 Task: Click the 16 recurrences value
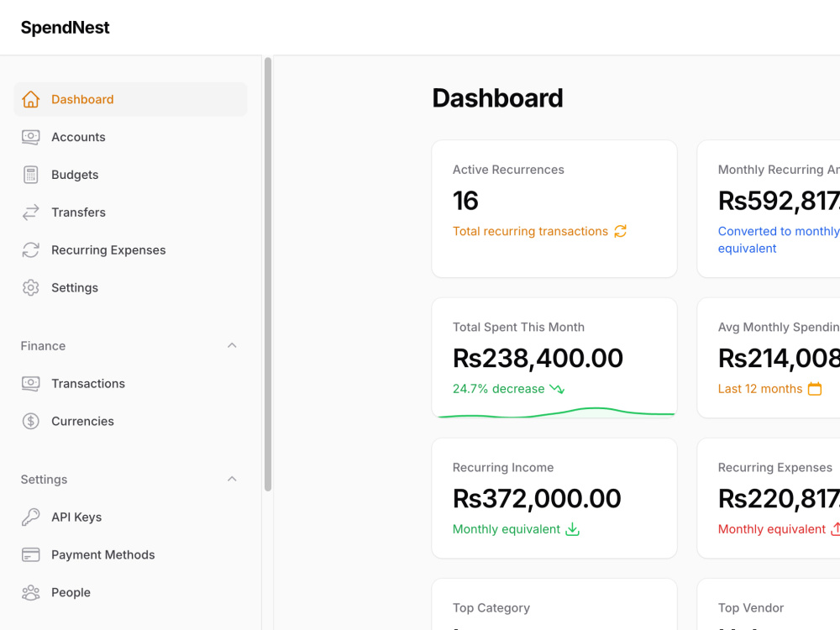(465, 201)
